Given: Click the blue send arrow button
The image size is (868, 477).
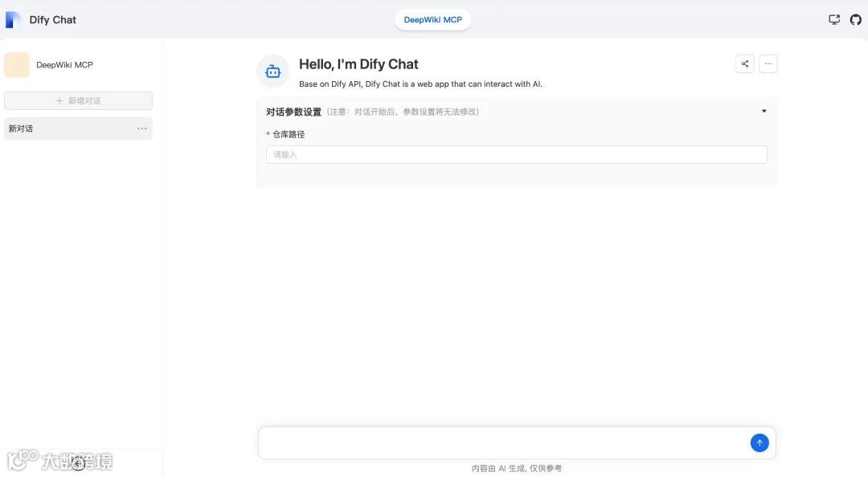Looking at the screenshot, I should [x=759, y=442].
